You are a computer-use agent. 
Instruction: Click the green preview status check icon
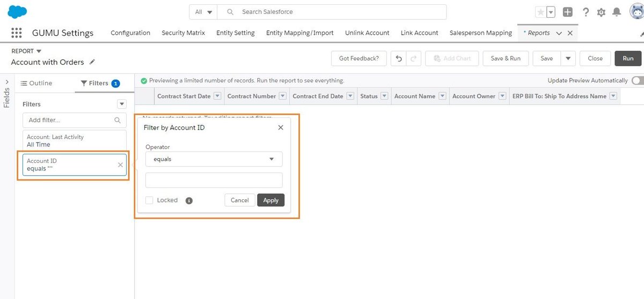144,81
